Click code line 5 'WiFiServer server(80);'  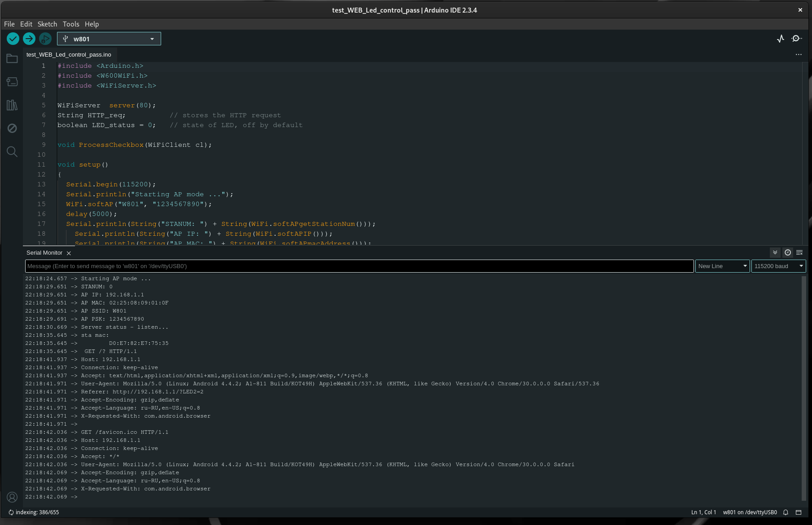[x=106, y=106]
